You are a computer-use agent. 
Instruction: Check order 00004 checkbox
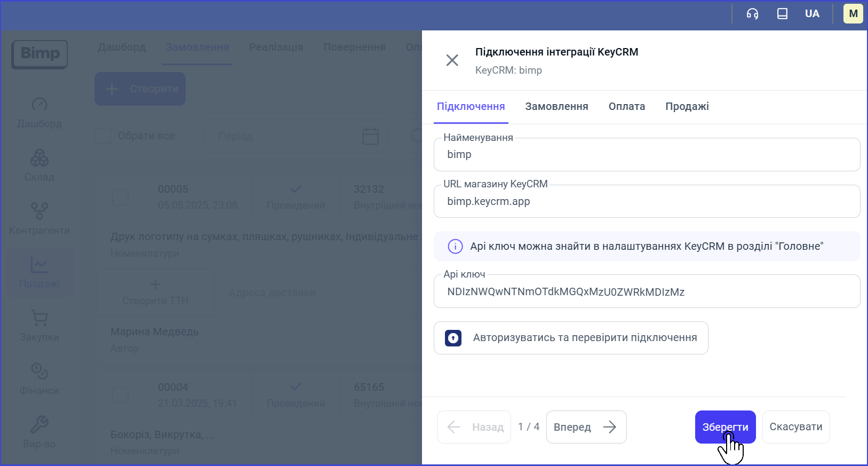[x=121, y=395]
